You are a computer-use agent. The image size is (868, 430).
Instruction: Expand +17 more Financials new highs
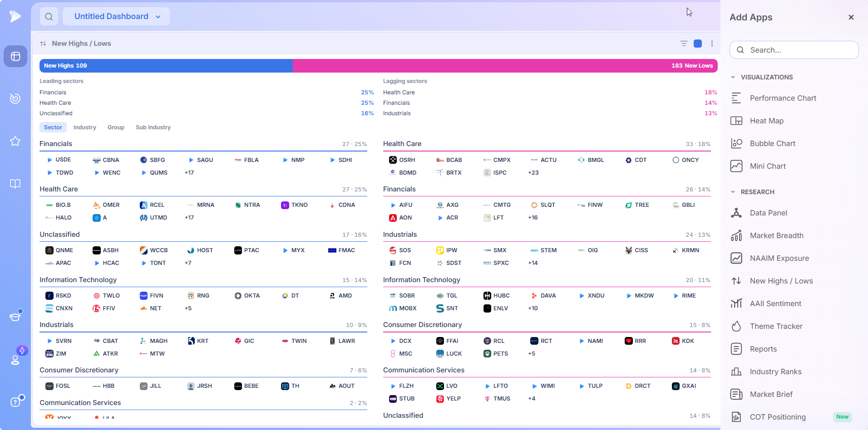(x=189, y=173)
